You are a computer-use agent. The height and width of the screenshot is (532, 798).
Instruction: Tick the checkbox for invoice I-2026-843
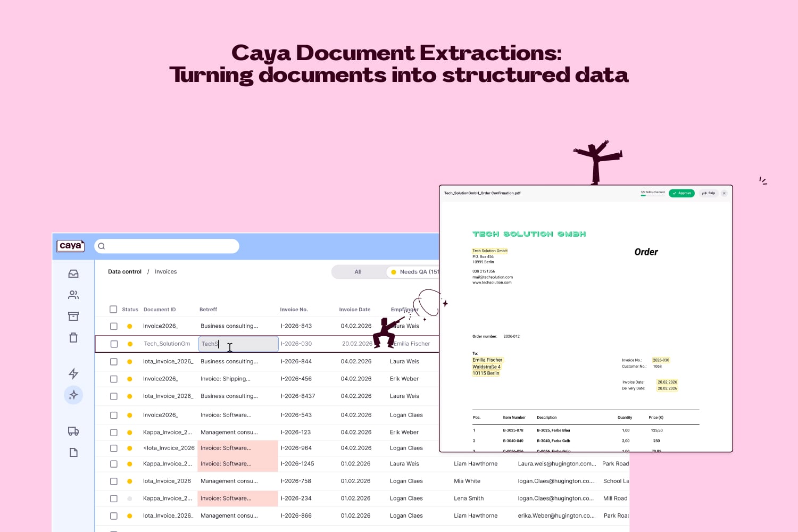[113, 326]
